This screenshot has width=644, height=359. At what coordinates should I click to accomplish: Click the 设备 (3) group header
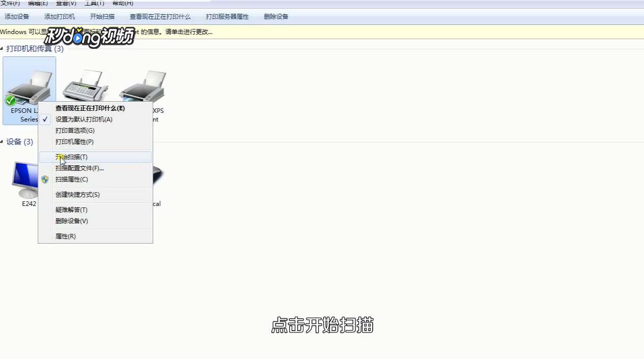pos(20,142)
